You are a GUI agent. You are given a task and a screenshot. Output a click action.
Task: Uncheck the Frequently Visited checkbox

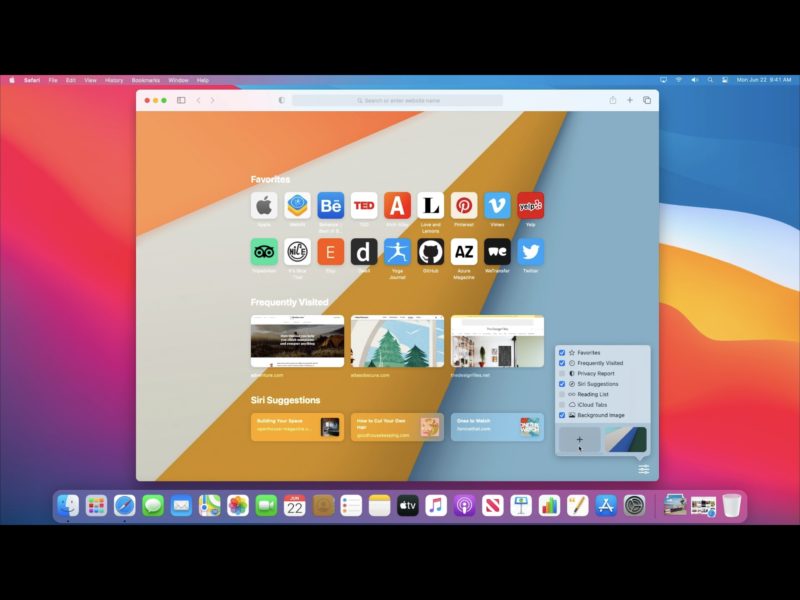pos(562,363)
